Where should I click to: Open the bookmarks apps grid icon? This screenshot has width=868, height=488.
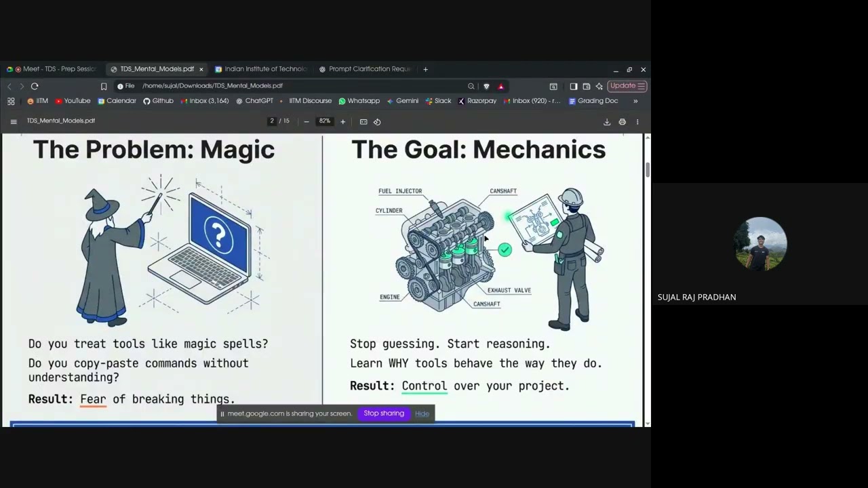(11, 101)
